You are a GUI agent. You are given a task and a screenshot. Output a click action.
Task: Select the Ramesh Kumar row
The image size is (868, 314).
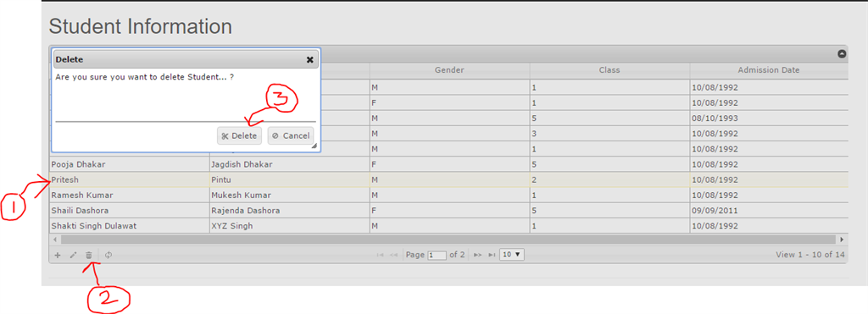449,196
